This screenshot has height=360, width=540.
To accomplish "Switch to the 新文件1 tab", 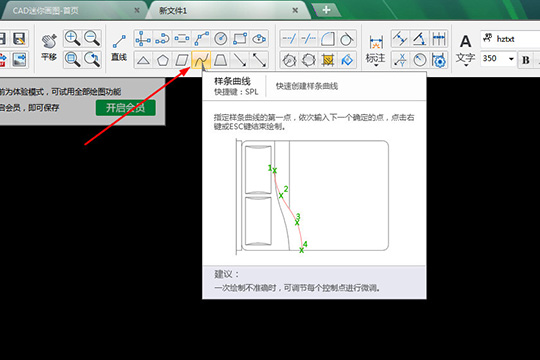I will [x=173, y=11].
